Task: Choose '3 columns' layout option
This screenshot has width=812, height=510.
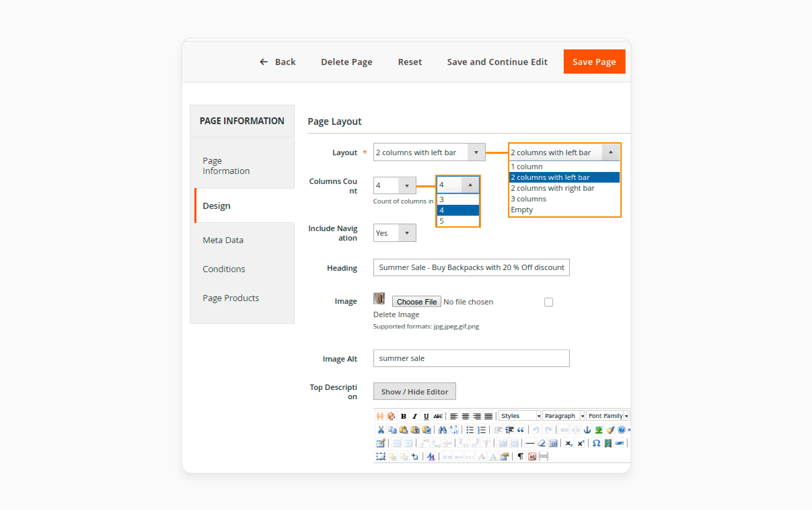Action: [564, 199]
